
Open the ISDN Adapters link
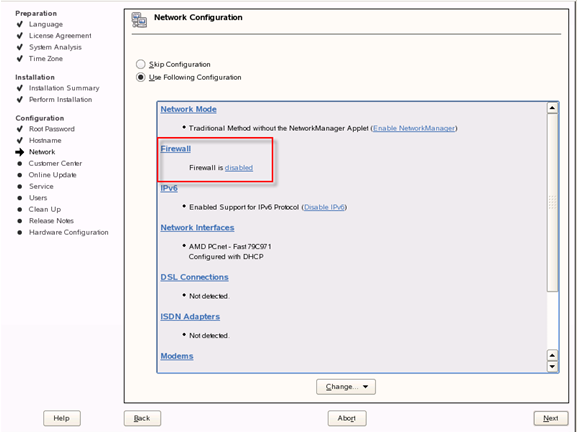click(x=190, y=316)
